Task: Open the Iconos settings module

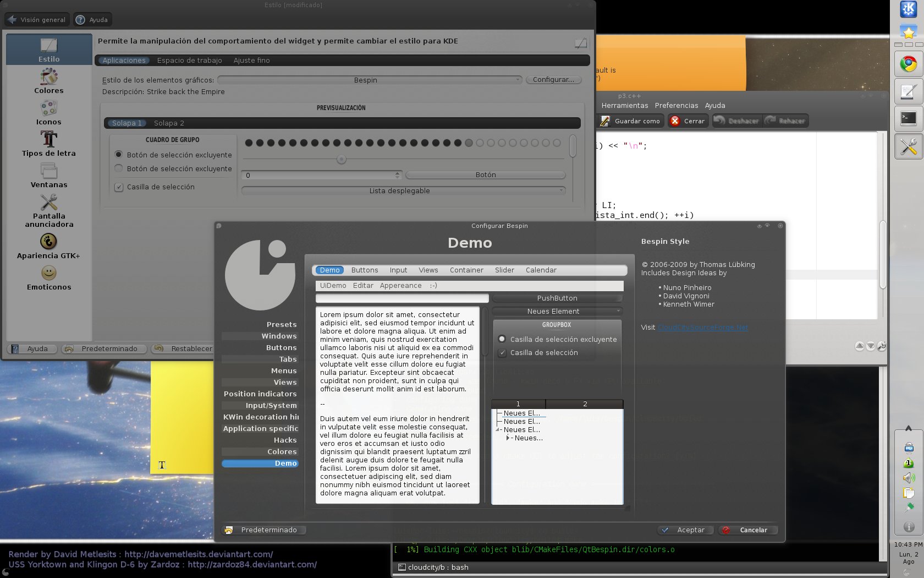Action: (x=49, y=112)
